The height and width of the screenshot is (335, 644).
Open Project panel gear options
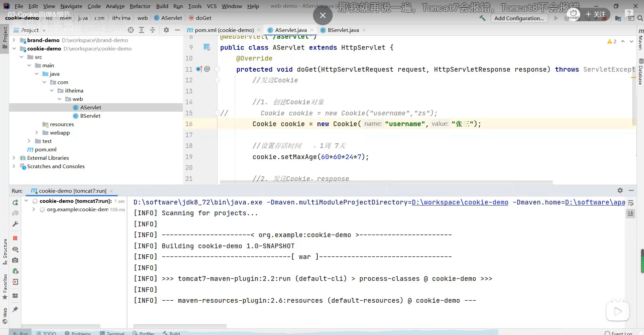pyautogui.click(x=166, y=30)
